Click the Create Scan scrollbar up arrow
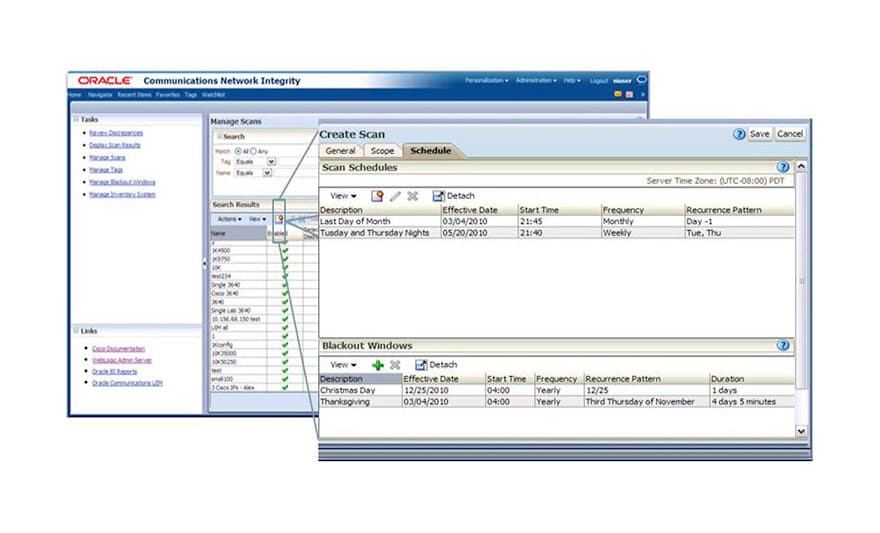880x533 pixels. [801, 166]
